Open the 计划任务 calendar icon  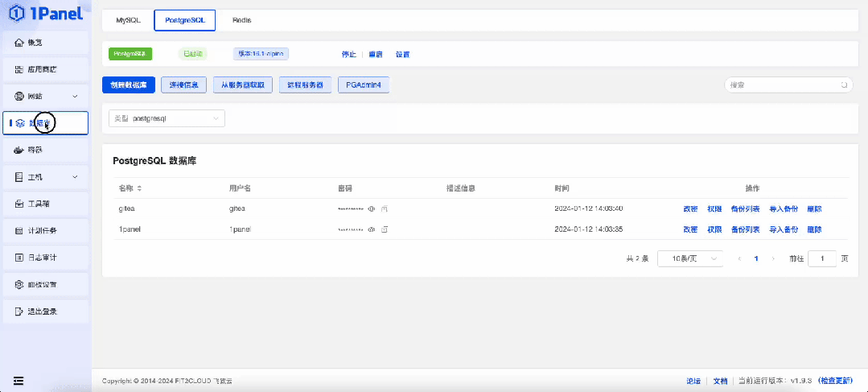(x=19, y=231)
